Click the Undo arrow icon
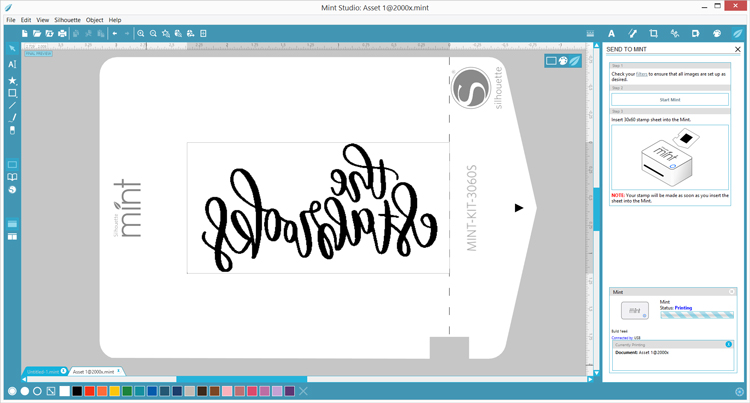Image resolution: width=750 pixels, height=403 pixels. (x=115, y=33)
